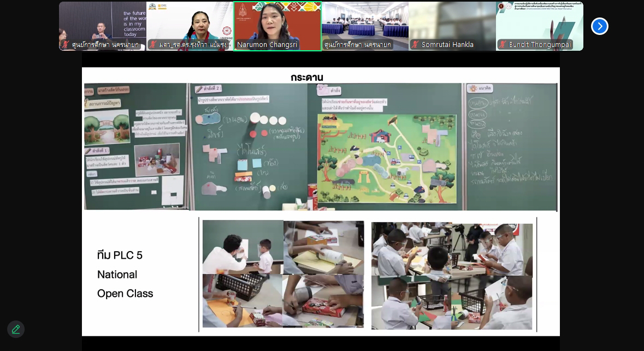644x351 pixels.
Task: Click the muted mic icon beside Bundit Thongumpai
Action: click(503, 45)
